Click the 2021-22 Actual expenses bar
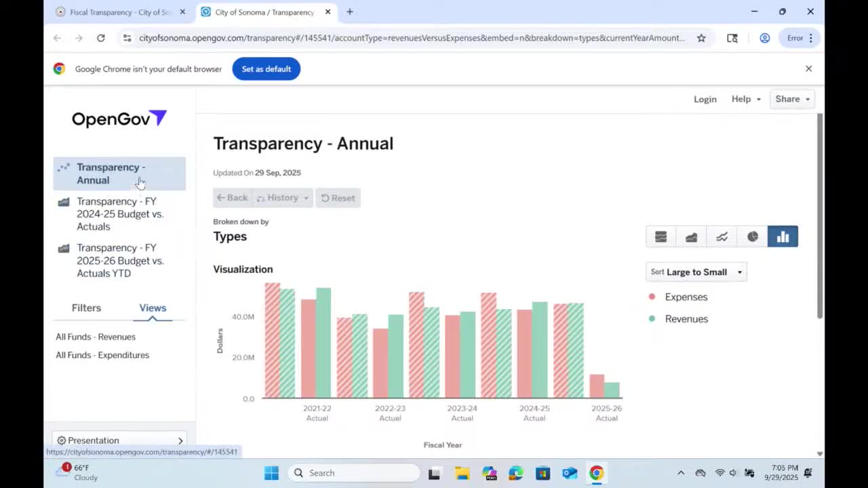This screenshot has height=488, width=868. 309,348
